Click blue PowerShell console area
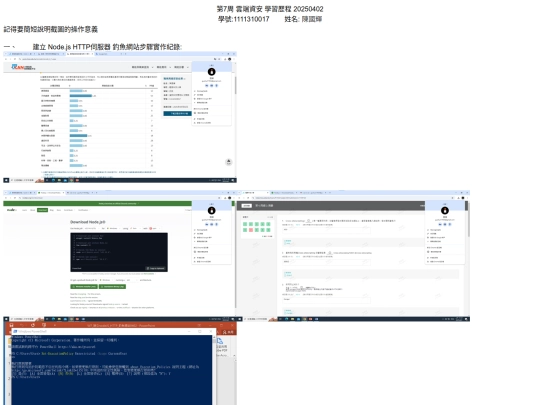This screenshot has width=540, height=405. (112, 370)
